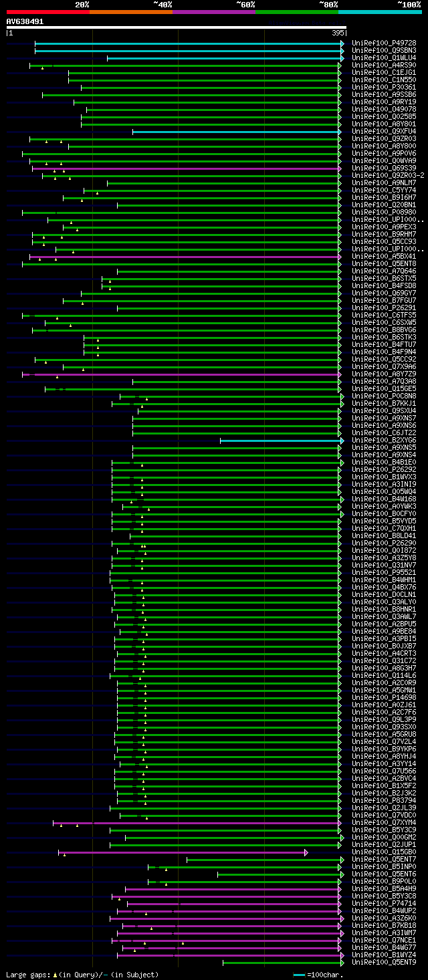Select hit label UniRef100_Q3ALY0
Image resolution: width=428 pixels, height=980 pixels.
[384, 602]
